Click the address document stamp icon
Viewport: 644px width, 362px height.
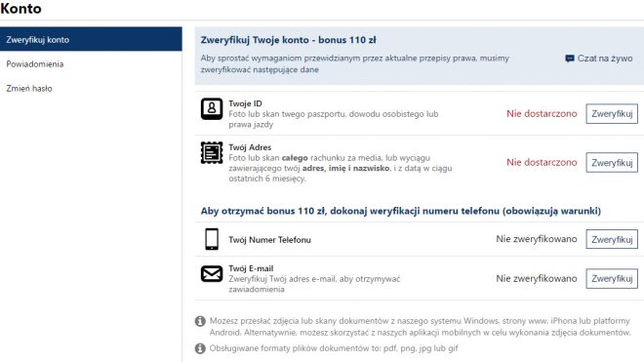[212, 152]
